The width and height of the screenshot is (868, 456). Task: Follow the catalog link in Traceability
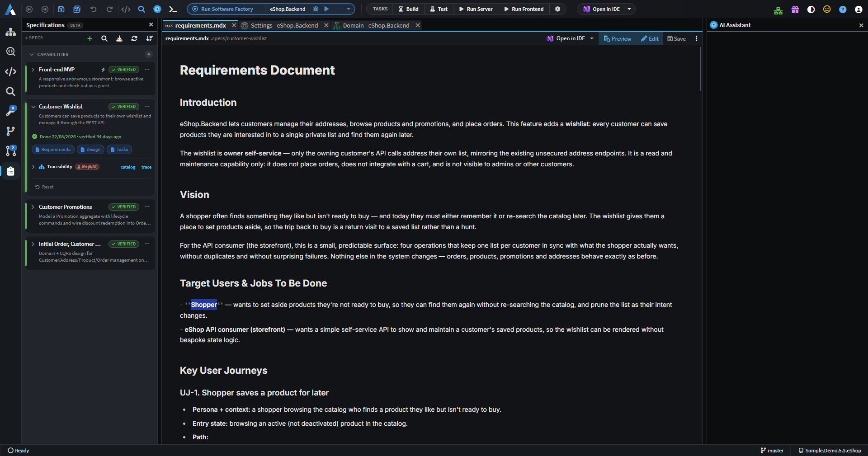click(128, 167)
